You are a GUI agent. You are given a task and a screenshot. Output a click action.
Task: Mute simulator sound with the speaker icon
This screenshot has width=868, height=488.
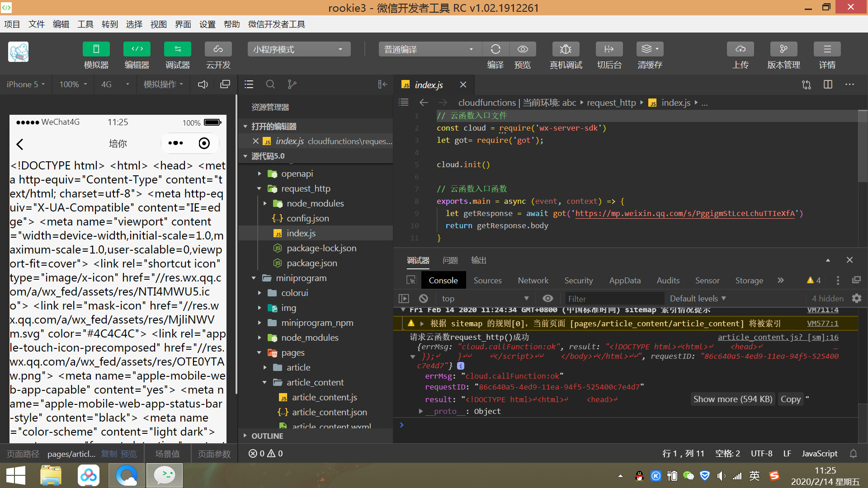(x=203, y=84)
